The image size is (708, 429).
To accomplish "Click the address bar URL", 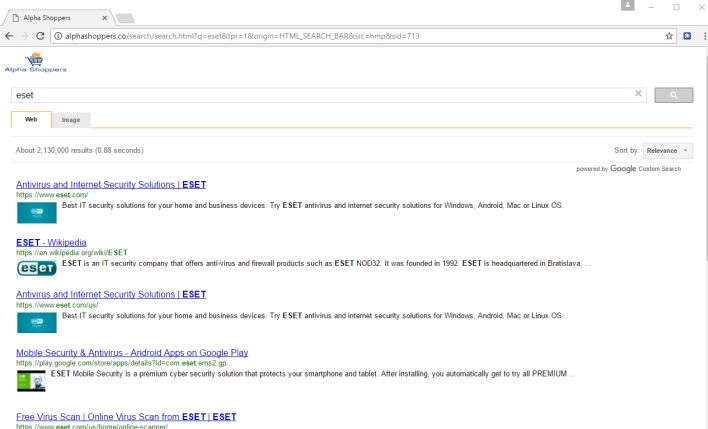I will click(300, 35).
